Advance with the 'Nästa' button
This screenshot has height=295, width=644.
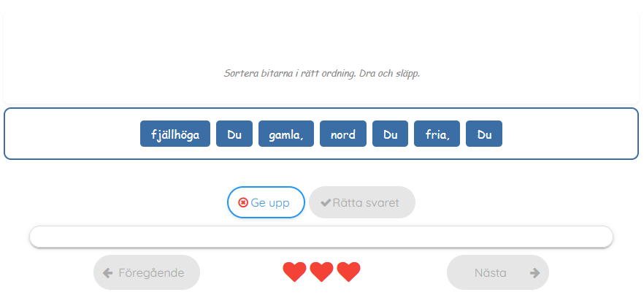click(498, 272)
